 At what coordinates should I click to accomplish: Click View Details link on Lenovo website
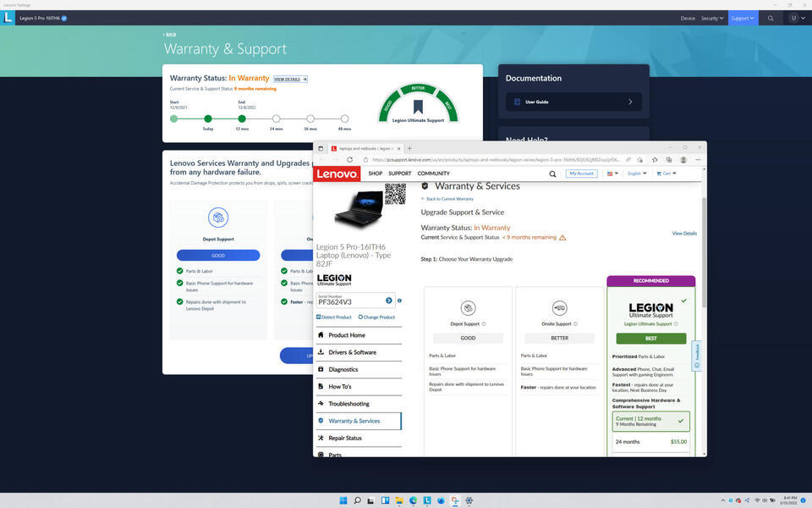tap(684, 234)
